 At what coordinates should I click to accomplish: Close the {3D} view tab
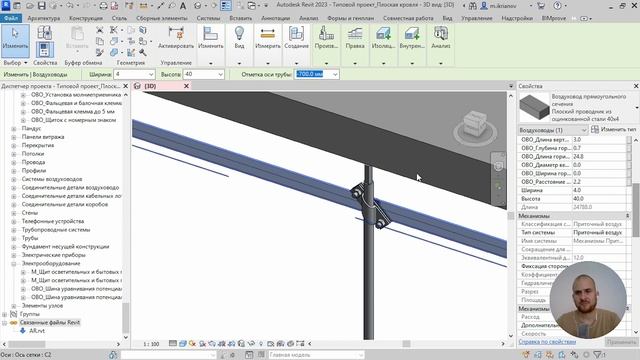pos(186,86)
